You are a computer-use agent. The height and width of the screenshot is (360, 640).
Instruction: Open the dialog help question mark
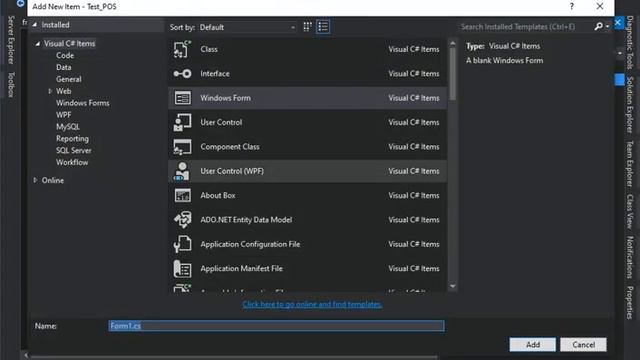click(571, 7)
